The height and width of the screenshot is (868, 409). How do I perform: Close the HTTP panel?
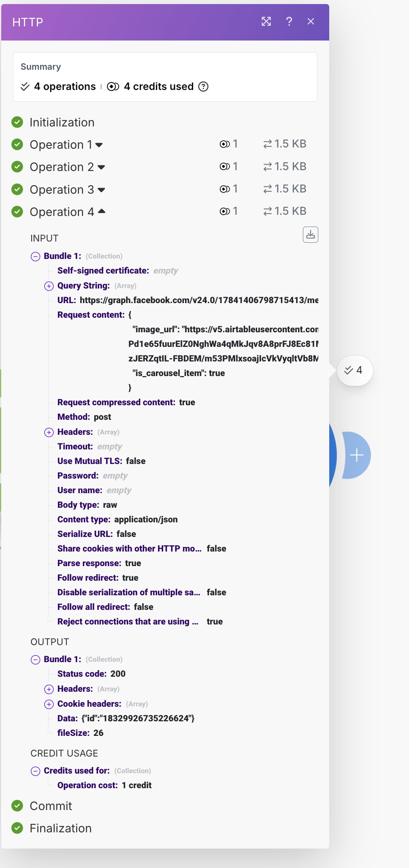click(x=311, y=21)
